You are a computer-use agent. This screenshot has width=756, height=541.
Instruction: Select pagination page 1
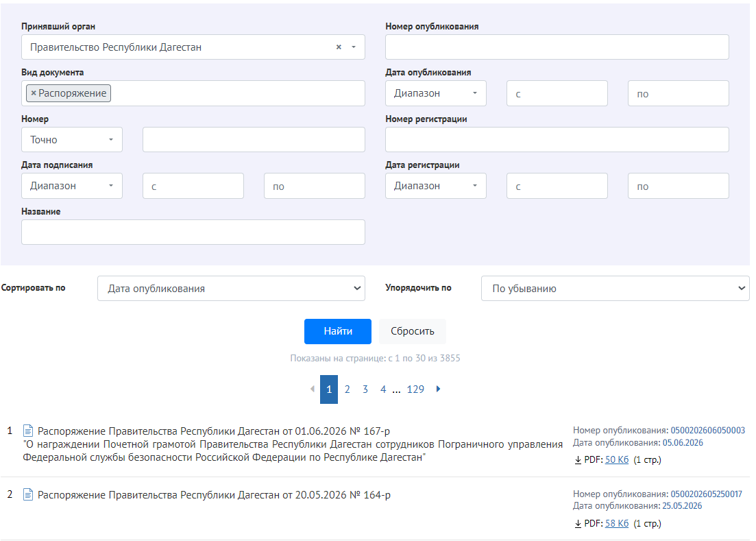[x=329, y=389]
